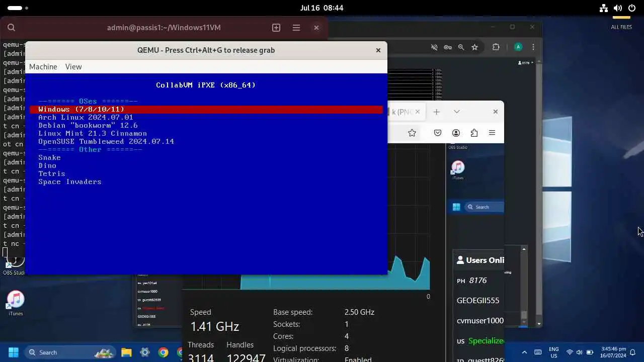The width and height of the screenshot is (644, 362).
Task: Click the Windows Start icon inside Firefox page
Action: tap(456, 207)
